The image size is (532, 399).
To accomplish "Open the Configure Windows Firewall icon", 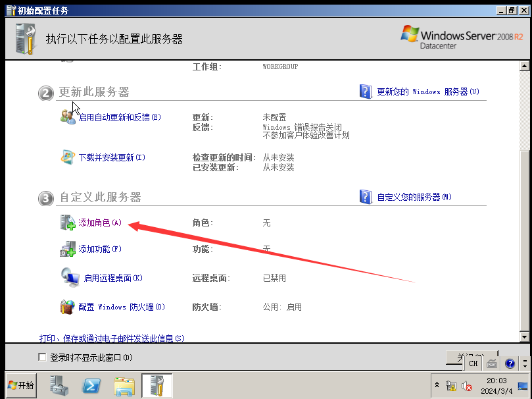I will [x=68, y=307].
